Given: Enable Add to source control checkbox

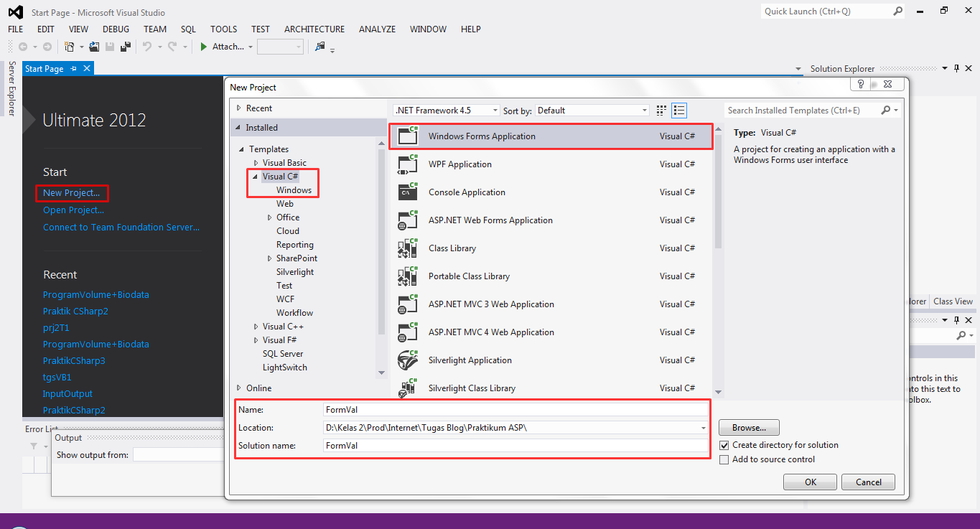Looking at the screenshot, I should pos(724,459).
